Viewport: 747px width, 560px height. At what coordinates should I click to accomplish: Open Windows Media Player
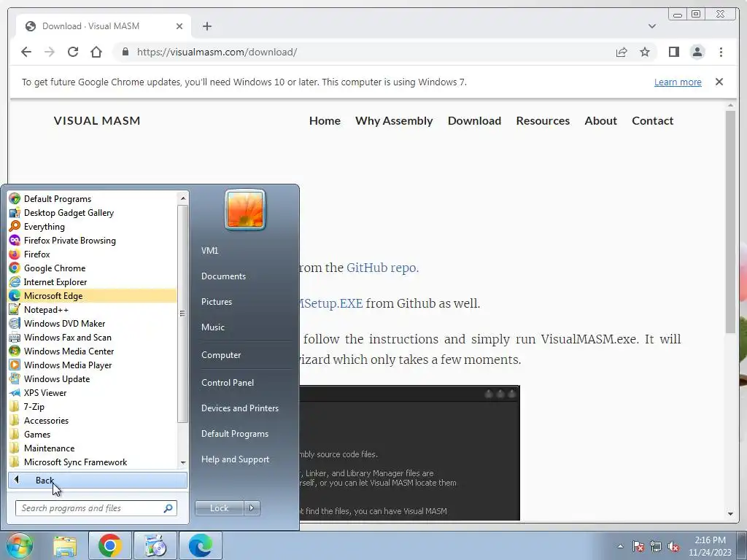[x=93, y=365]
